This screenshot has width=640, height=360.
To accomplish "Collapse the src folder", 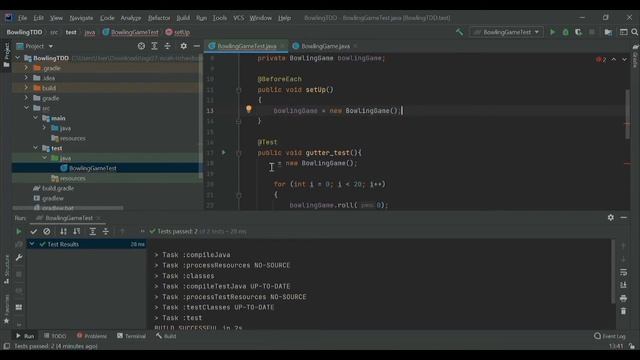I will [26, 108].
